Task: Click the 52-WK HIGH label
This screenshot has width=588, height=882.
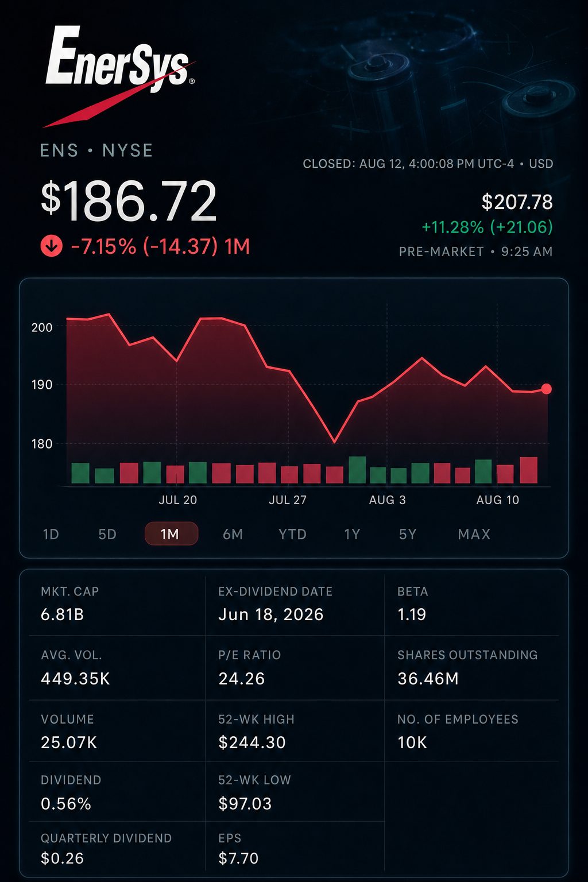Action: click(256, 719)
